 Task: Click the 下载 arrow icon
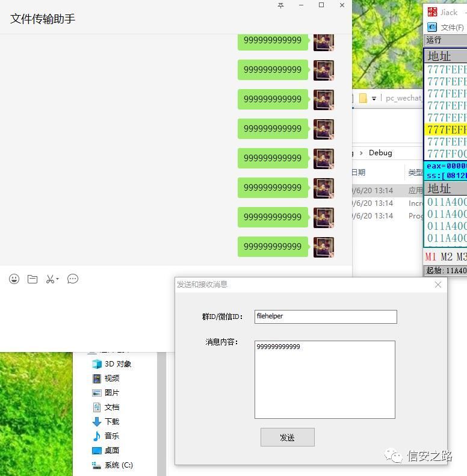pyautogui.click(x=96, y=422)
